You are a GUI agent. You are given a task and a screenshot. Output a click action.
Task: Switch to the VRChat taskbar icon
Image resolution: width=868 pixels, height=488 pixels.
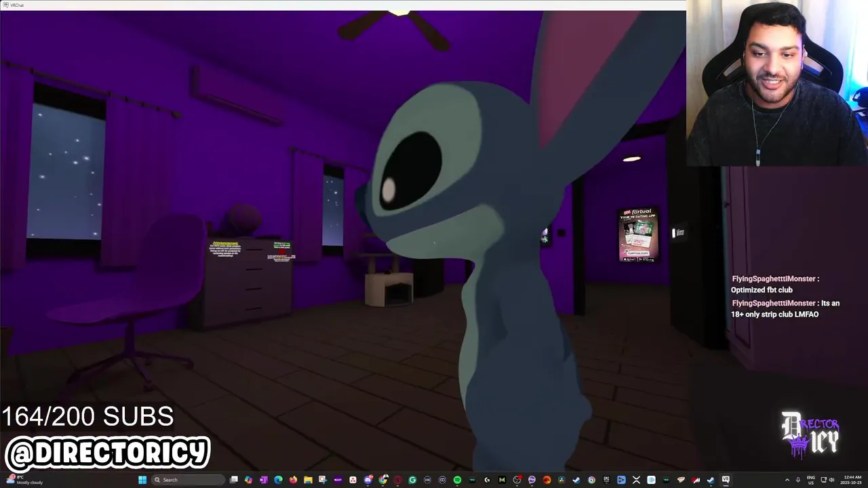click(x=726, y=480)
